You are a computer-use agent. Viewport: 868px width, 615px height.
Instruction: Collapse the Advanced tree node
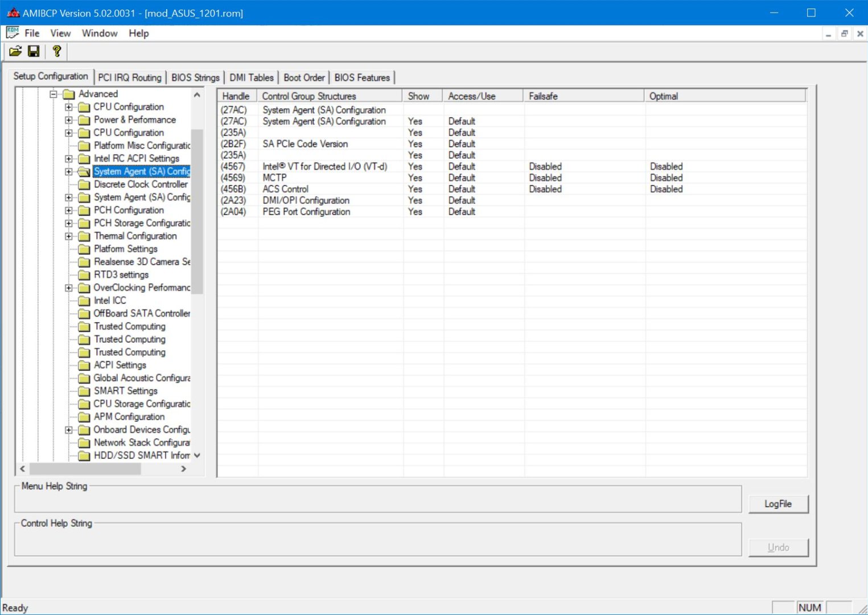(54, 94)
